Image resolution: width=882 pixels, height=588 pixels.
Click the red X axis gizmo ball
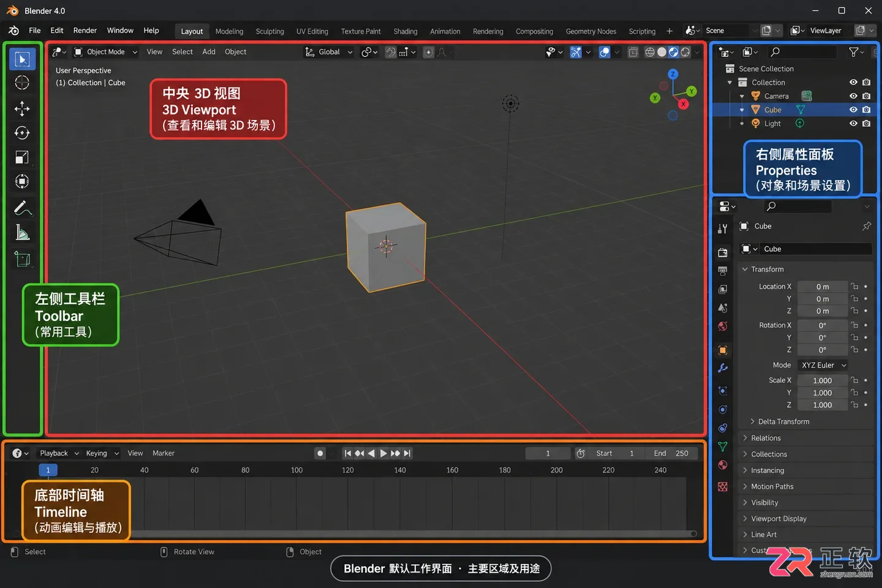684,104
